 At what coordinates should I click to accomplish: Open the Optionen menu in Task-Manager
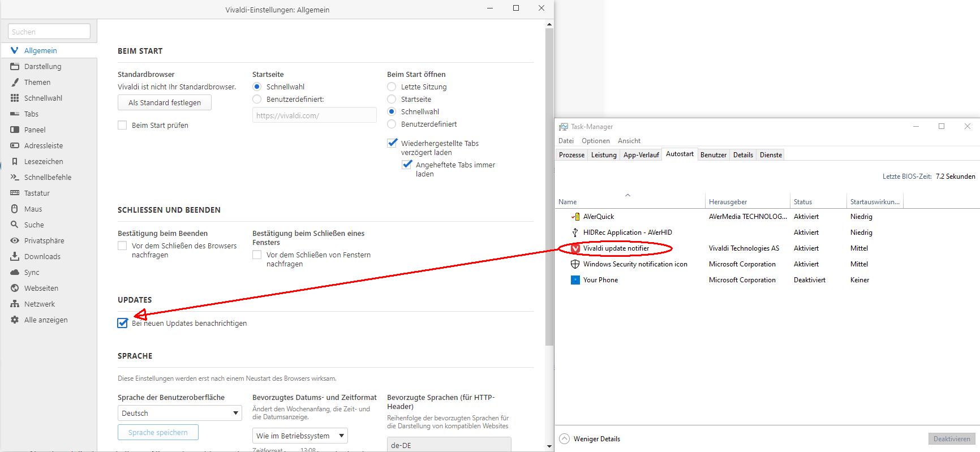click(x=596, y=141)
